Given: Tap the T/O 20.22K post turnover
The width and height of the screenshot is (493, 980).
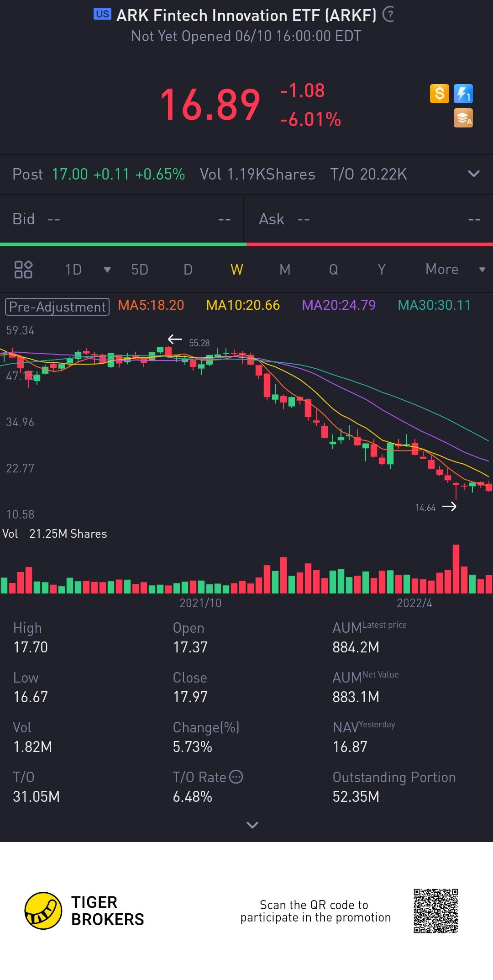Looking at the screenshot, I should (x=368, y=174).
